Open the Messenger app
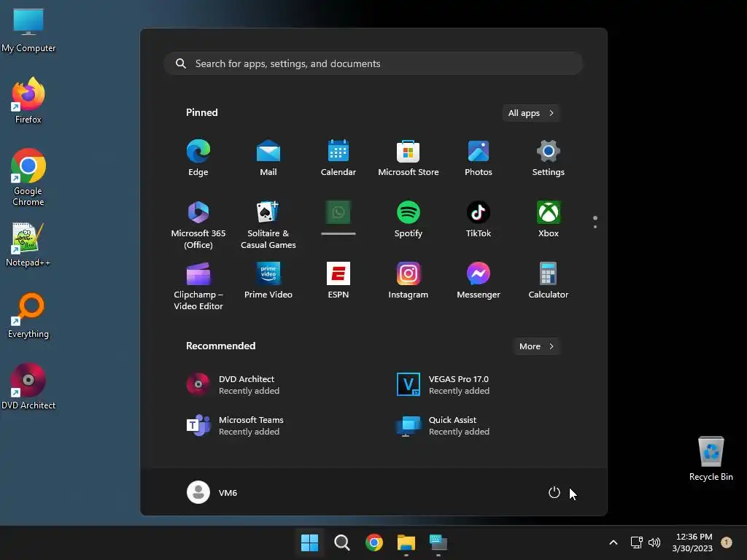 (x=479, y=281)
